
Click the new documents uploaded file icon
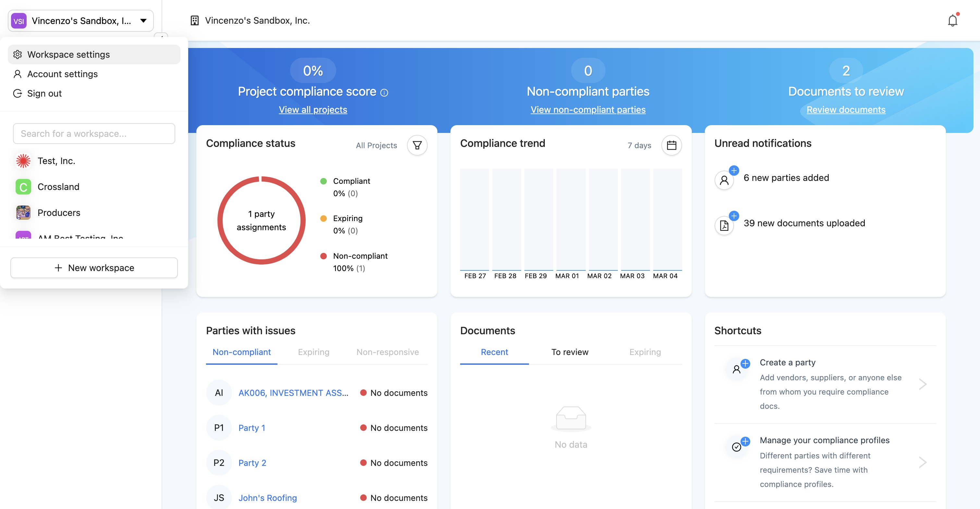point(724,225)
